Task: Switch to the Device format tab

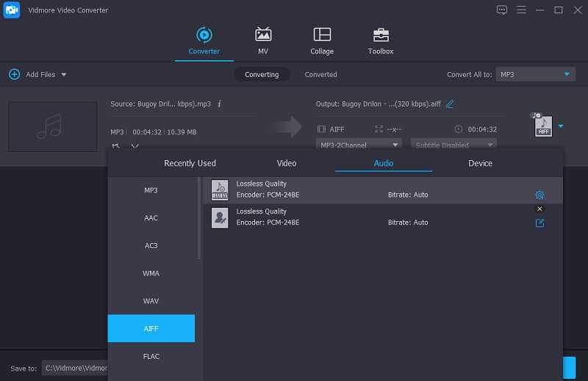Action: tap(480, 163)
